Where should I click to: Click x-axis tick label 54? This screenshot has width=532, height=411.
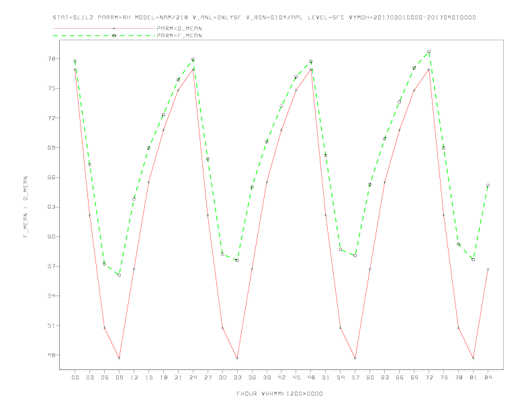tap(341, 377)
